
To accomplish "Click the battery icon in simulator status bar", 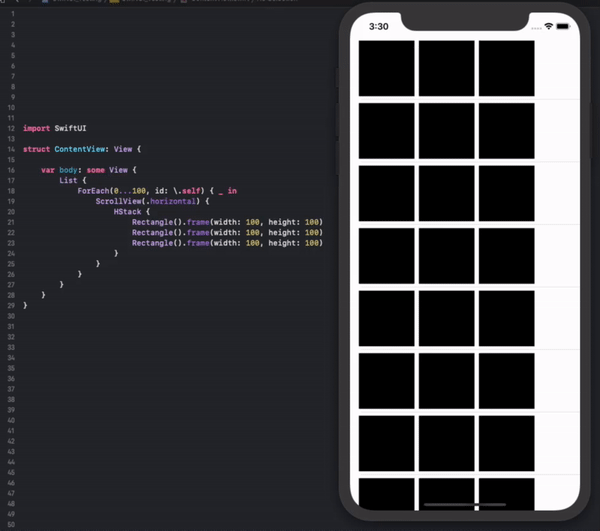I will pyautogui.click(x=563, y=26).
